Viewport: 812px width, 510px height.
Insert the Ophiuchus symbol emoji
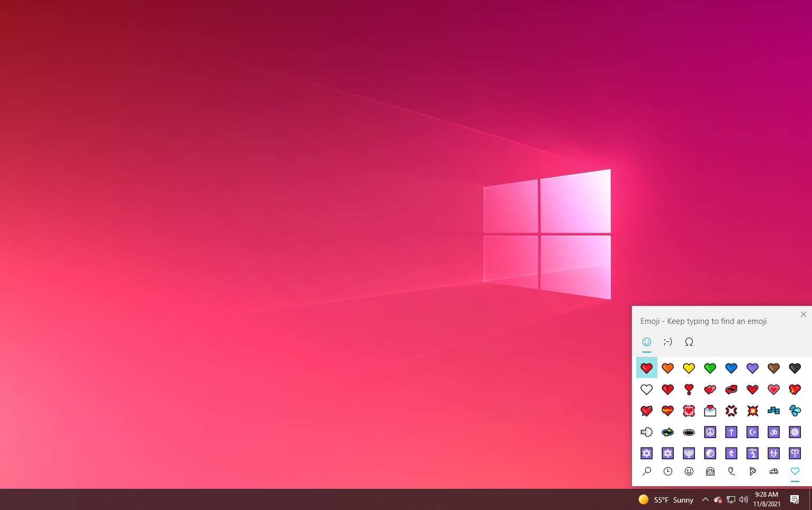pyautogui.click(x=774, y=453)
